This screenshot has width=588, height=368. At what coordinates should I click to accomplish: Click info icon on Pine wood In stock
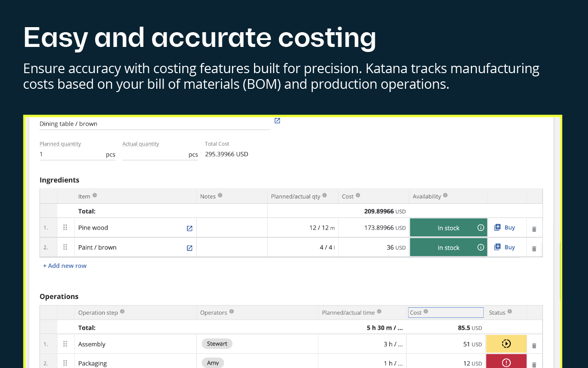(x=481, y=228)
